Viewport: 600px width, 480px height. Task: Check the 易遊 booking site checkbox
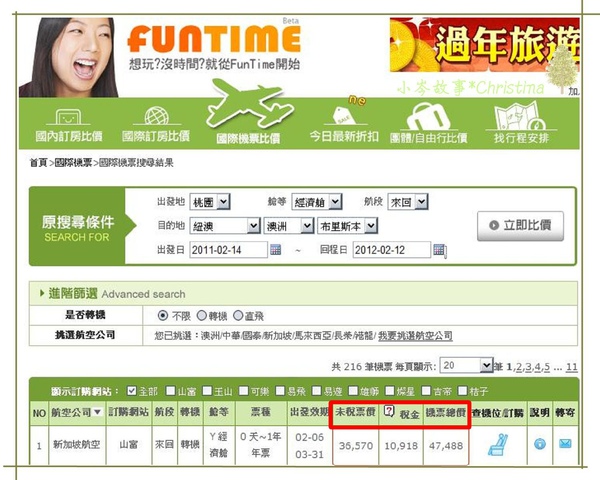[316, 391]
